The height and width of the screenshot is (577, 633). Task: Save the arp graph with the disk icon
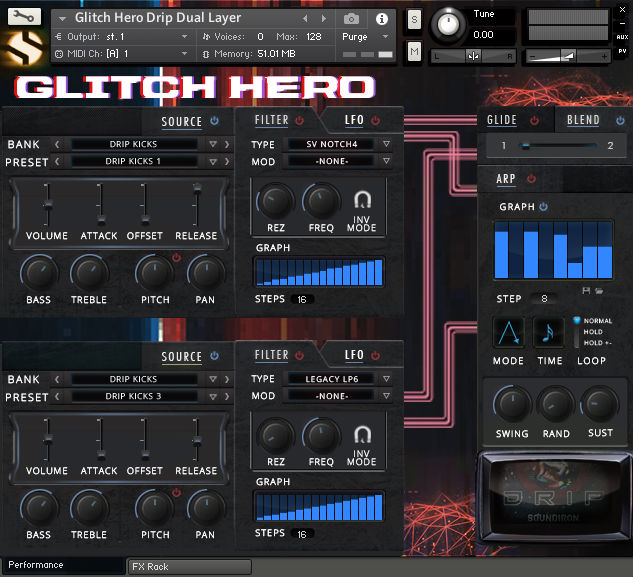[586, 290]
